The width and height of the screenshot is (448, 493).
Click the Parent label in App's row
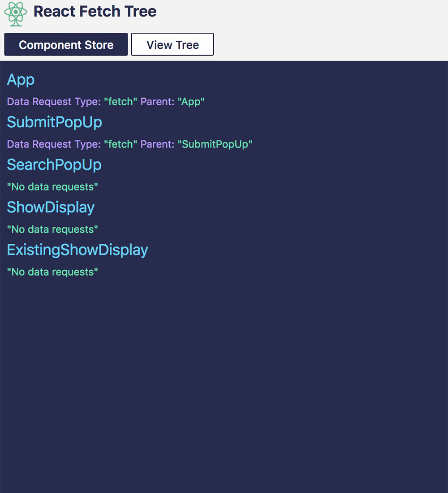click(x=157, y=102)
